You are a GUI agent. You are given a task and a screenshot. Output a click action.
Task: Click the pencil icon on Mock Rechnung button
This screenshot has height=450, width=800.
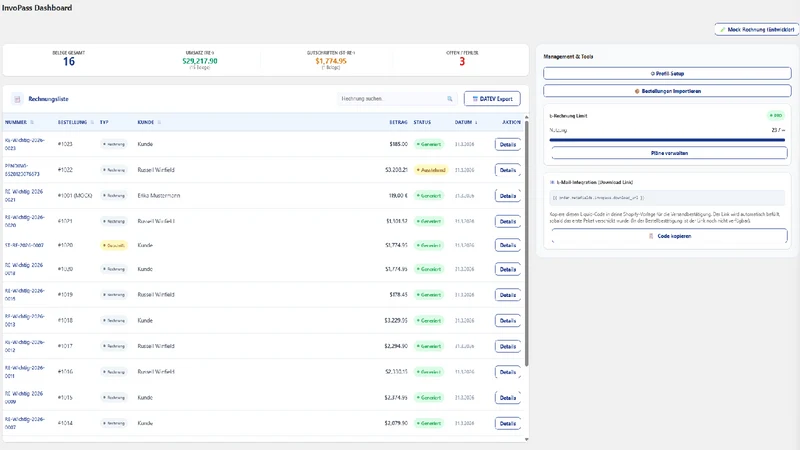click(722, 30)
